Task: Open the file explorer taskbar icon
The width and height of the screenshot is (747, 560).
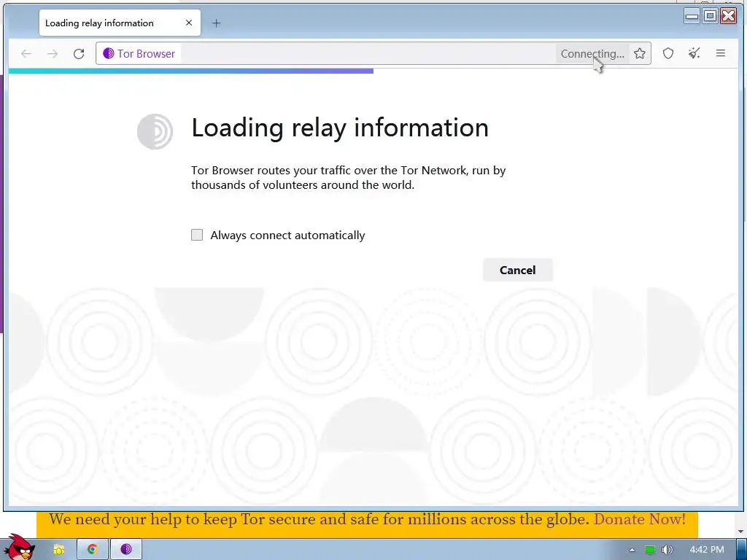Action: [58, 550]
